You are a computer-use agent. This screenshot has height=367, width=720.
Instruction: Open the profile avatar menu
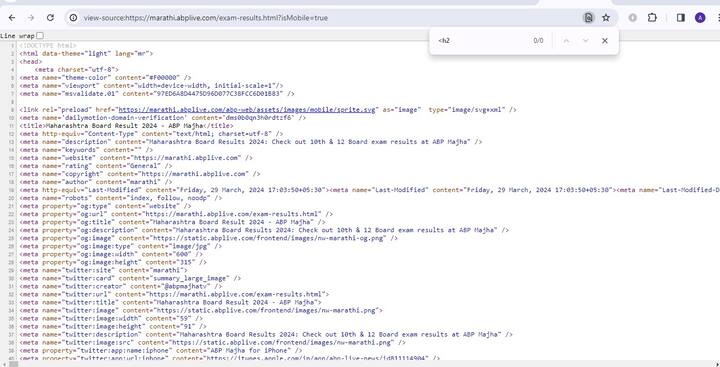700,18
